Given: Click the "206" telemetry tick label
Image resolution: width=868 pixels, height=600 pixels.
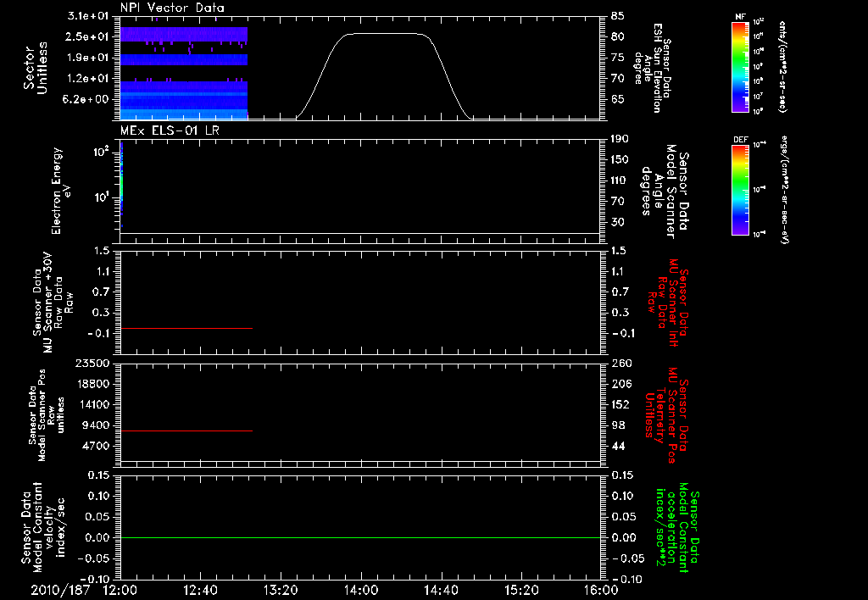Looking at the screenshot, I should (621, 384).
